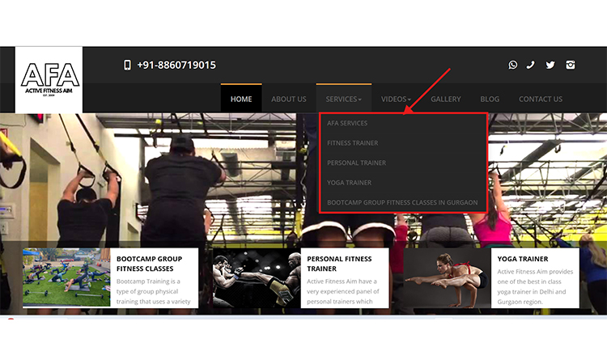Open the Twitter bird icon

click(x=550, y=65)
